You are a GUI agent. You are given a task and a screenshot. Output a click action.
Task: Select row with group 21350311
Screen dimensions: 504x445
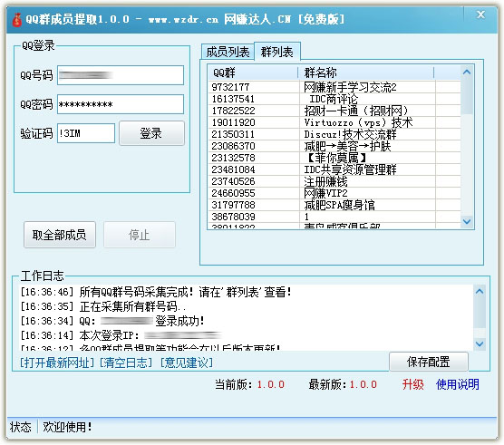pos(334,134)
